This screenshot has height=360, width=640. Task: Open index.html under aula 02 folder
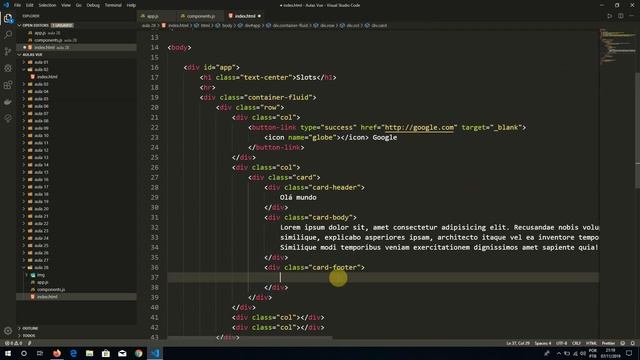point(47,77)
